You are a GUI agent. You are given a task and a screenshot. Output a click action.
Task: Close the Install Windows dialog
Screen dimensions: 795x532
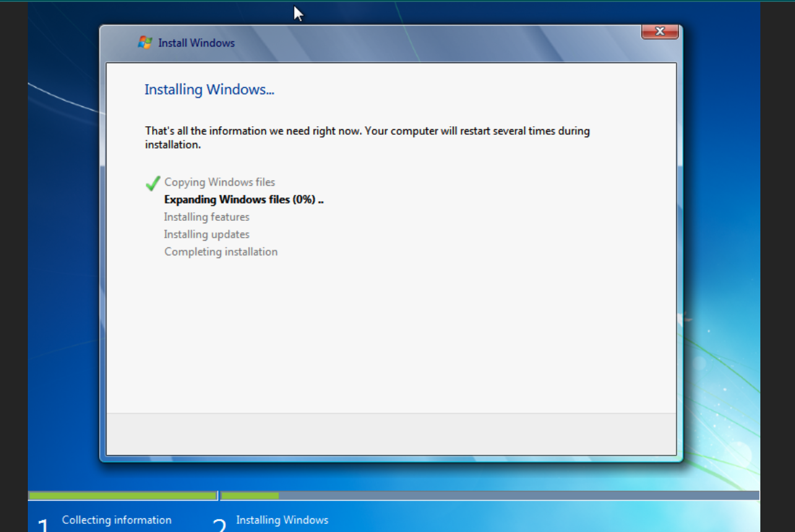coord(660,32)
